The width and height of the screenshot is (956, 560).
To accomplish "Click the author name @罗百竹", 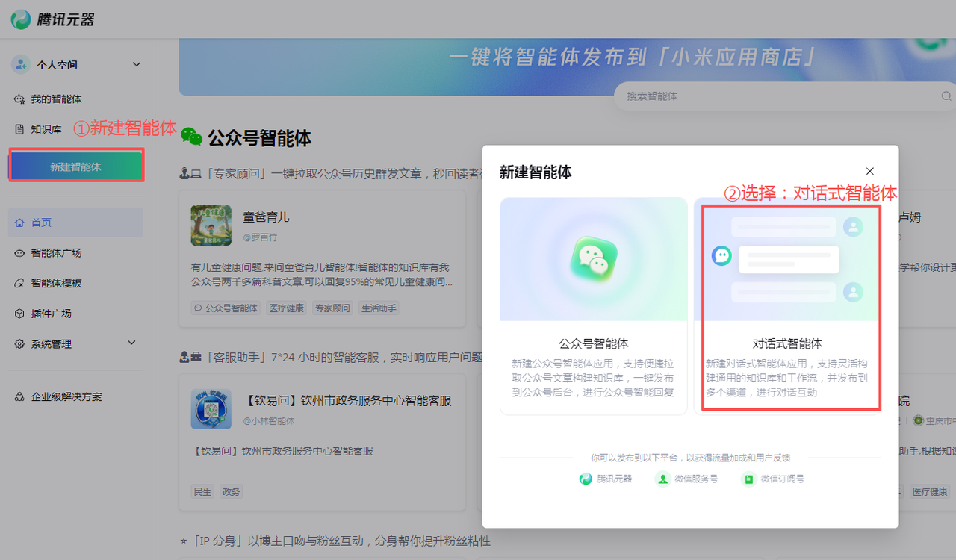I will (x=260, y=237).
